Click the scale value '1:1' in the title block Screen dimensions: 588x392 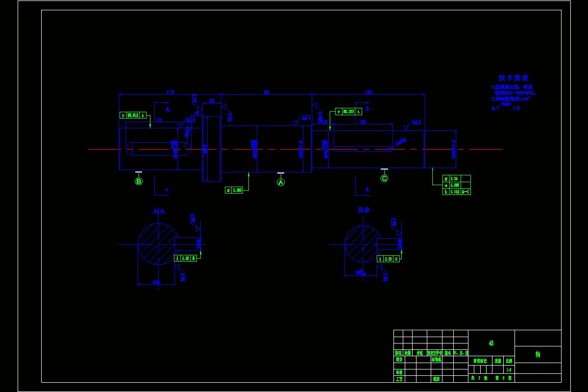[x=509, y=370]
